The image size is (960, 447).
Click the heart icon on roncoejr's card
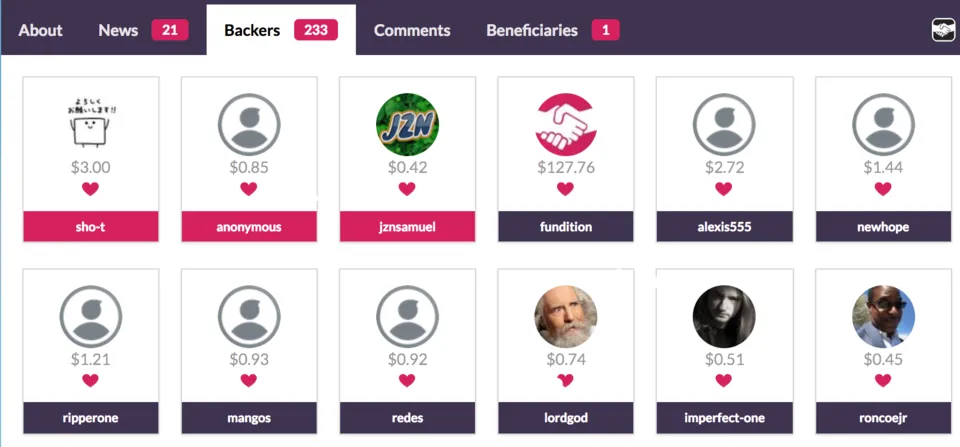point(883,380)
